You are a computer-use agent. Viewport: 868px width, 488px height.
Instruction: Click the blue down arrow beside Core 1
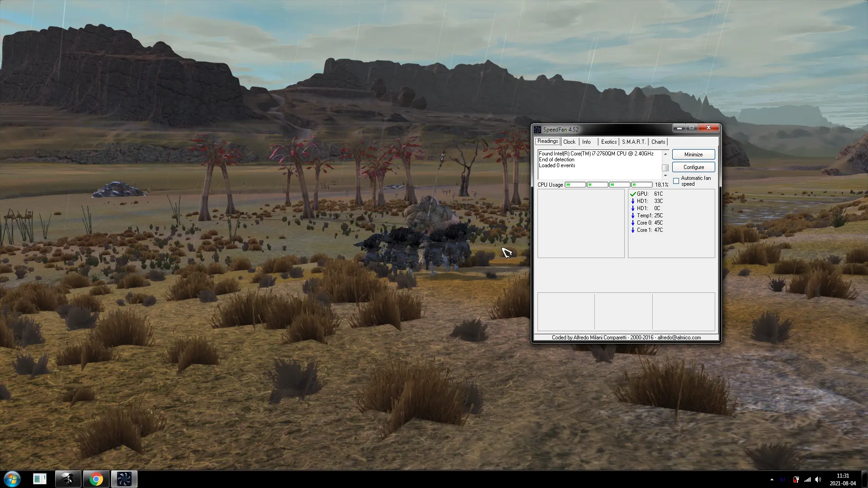pos(633,230)
